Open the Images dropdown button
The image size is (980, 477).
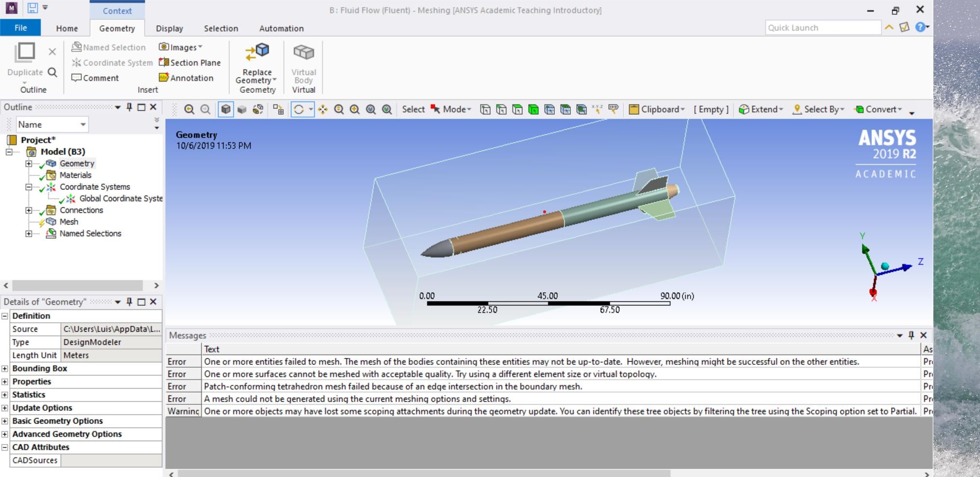point(181,47)
